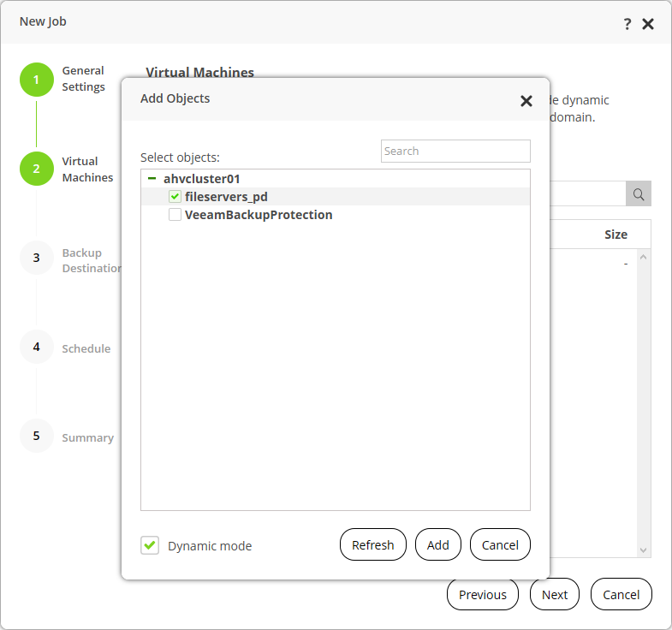The image size is (672, 630).
Task: Close the Add Objects dialog
Action: pos(526,101)
